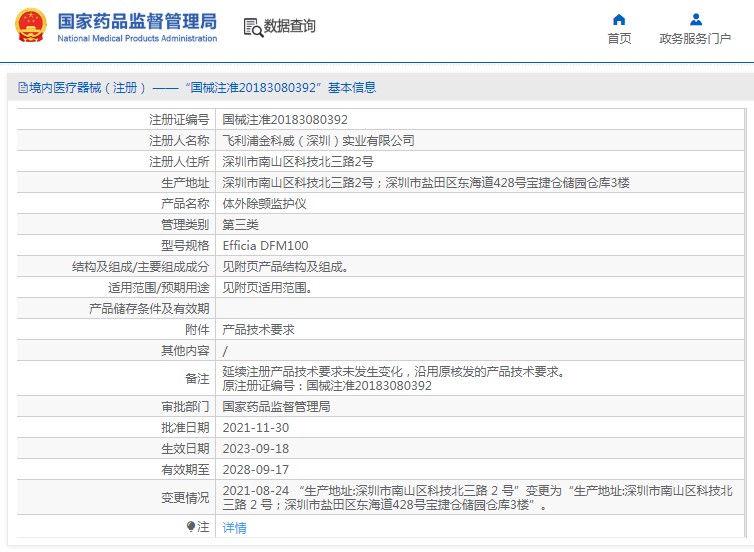Open the 数据查询 search icon
This screenshot has height=552, width=754.
click(253, 27)
